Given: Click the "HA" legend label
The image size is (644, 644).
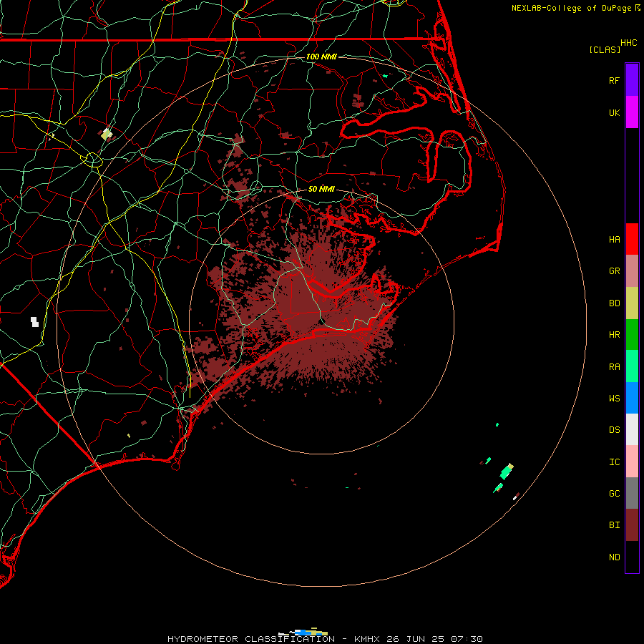Looking at the screenshot, I should point(614,240).
